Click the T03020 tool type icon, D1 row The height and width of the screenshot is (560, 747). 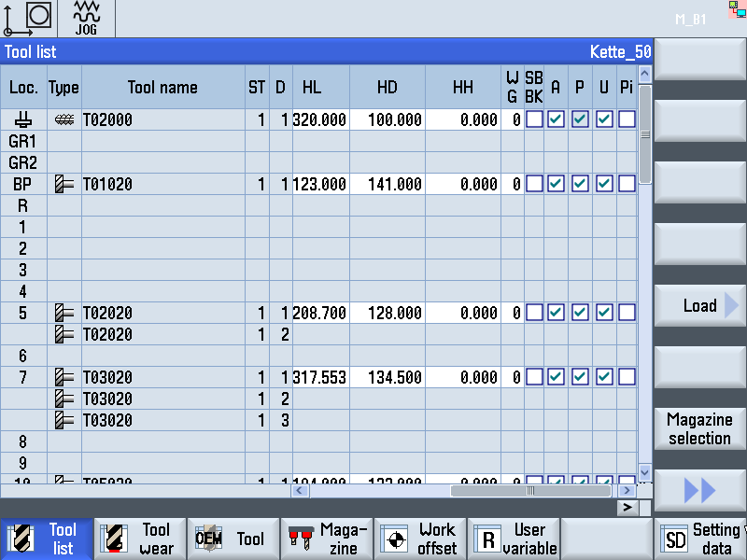coord(64,377)
